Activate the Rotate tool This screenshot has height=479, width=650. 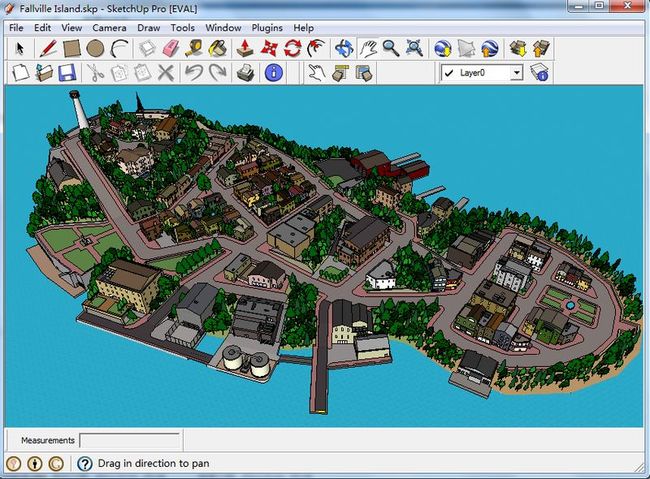(x=292, y=49)
